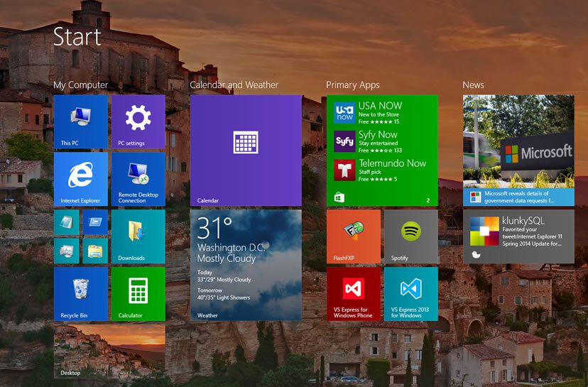The image size is (588, 387).
Task: Open the Desktop tile
Action: point(109,351)
